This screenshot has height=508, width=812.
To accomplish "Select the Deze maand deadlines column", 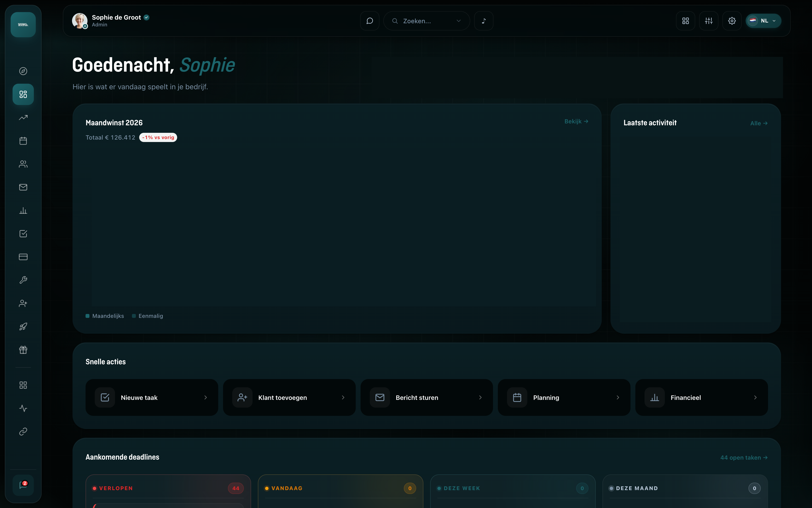I will pyautogui.click(x=685, y=491).
